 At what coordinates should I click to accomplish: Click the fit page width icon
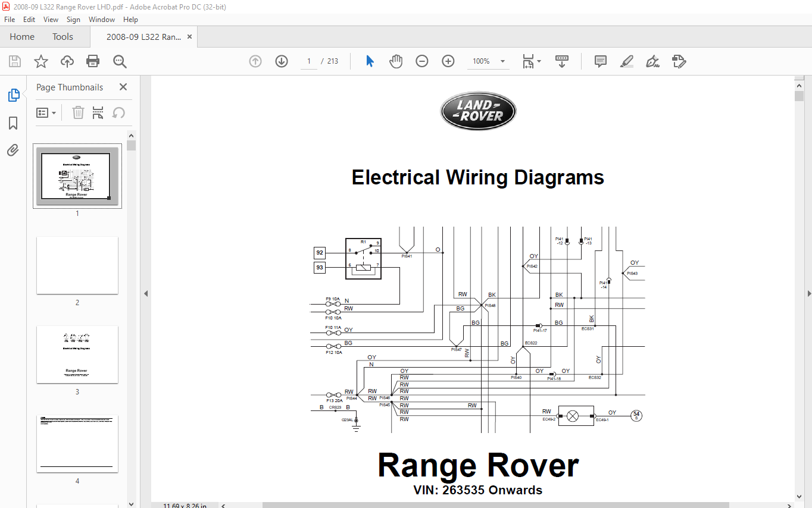[528, 61]
